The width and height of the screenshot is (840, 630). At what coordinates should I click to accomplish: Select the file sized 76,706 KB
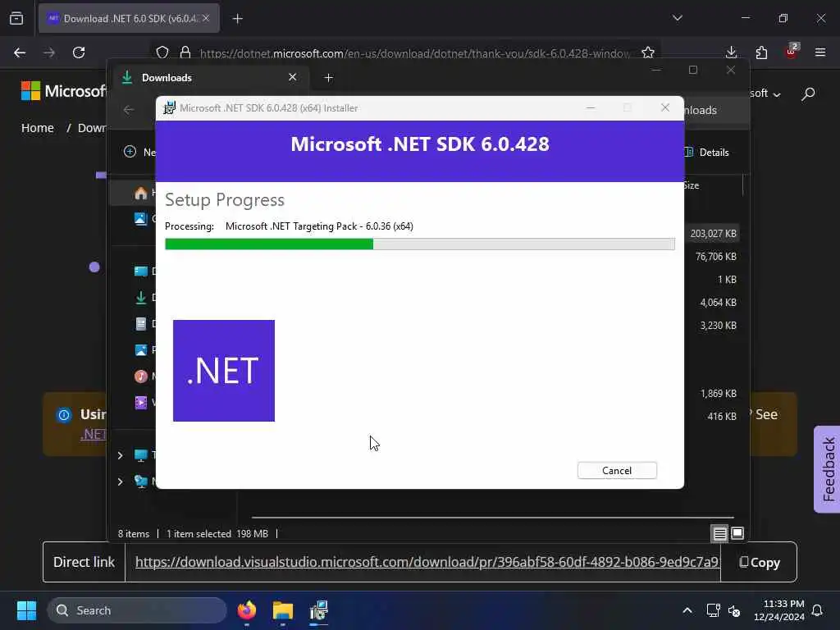click(715, 257)
